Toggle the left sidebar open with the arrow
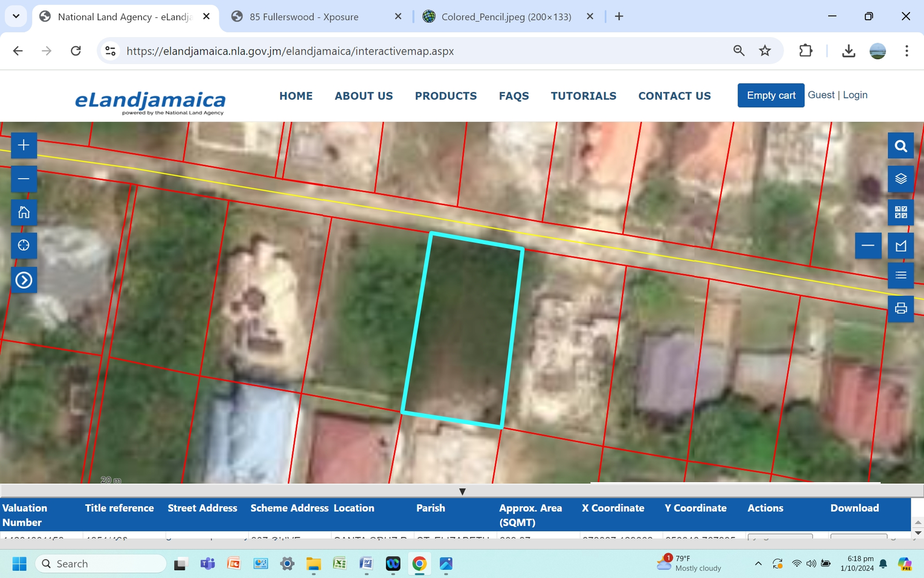This screenshot has width=924, height=578. coord(24,280)
